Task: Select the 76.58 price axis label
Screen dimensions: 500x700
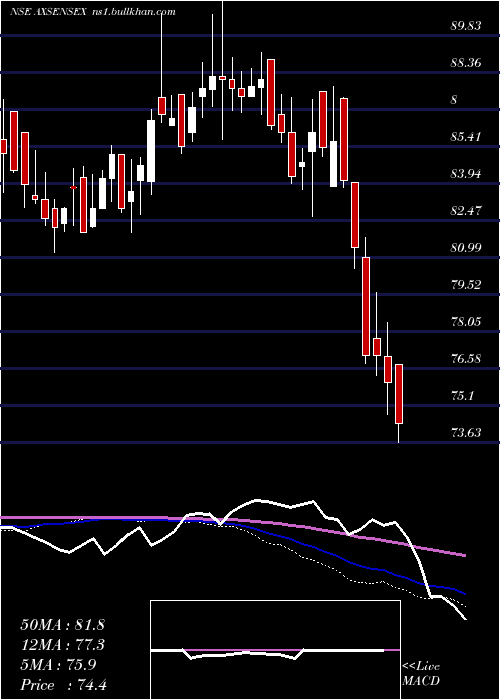Action: coord(466,358)
